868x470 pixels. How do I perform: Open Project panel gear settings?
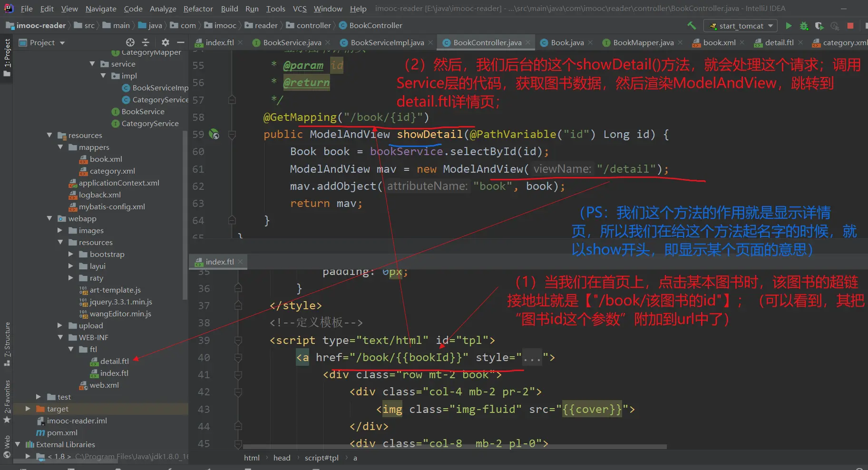click(x=165, y=42)
